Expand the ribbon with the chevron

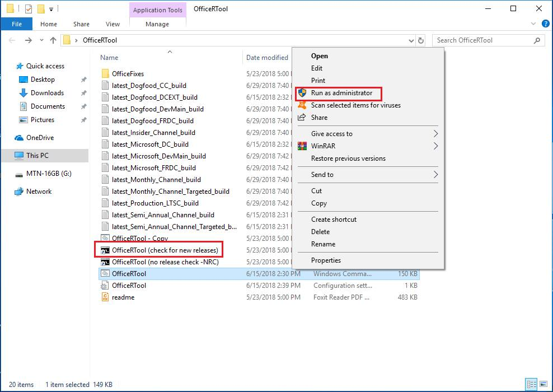pyautogui.click(x=533, y=24)
